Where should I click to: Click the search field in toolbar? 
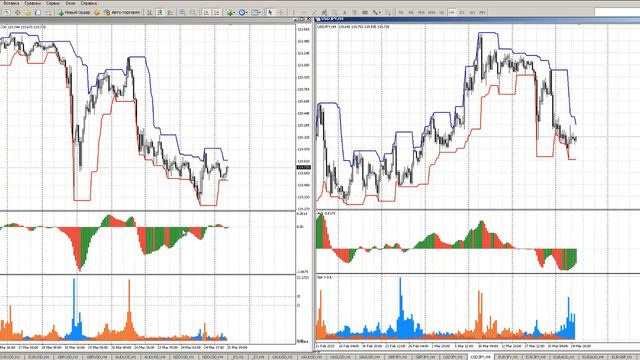tap(617, 12)
